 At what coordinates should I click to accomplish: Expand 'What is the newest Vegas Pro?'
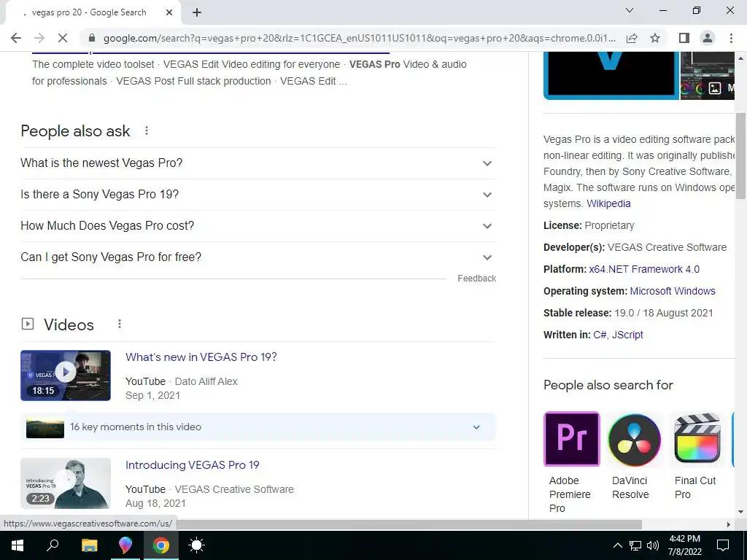click(x=258, y=163)
